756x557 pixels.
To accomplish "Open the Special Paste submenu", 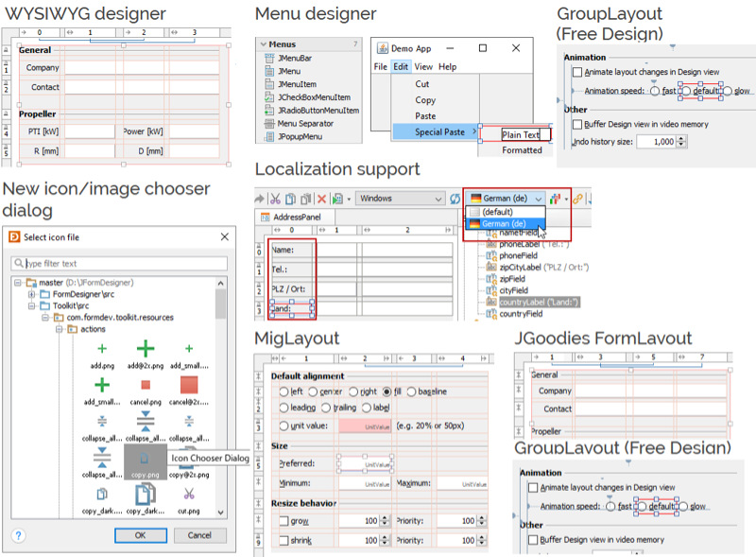I will (x=436, y=131).
